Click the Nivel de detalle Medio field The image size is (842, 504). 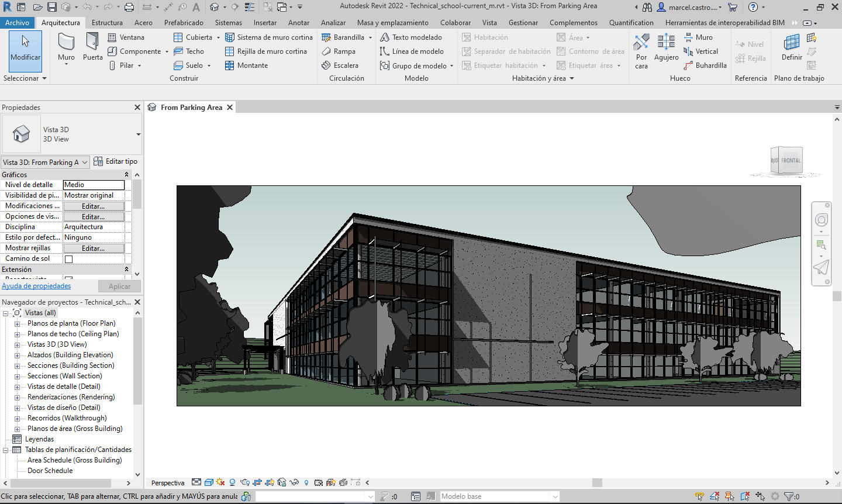(x=94, y=185)
